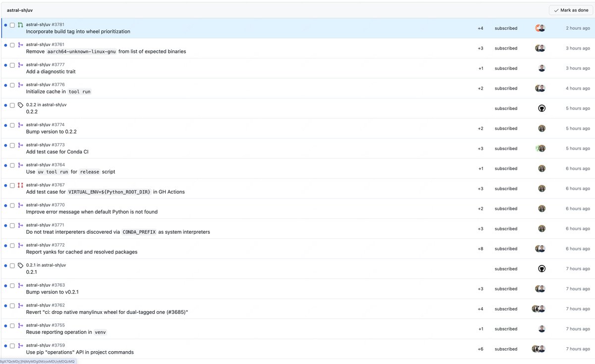Tick the checkbox for Add a diagnostic trait

12,65
